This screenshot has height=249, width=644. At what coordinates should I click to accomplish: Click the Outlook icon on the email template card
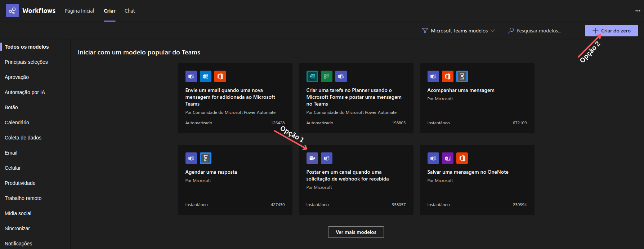pos(205,76)
